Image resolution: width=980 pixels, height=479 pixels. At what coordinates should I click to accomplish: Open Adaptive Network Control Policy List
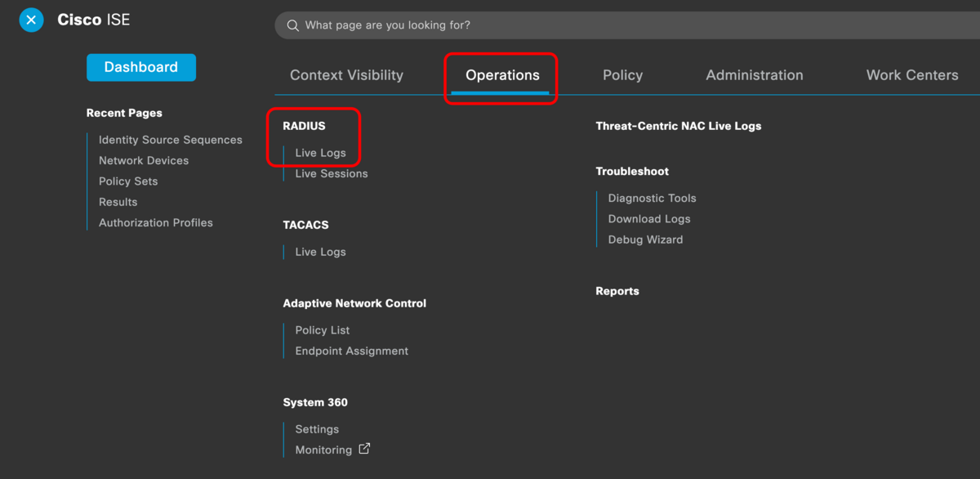[x=323, y=330]
